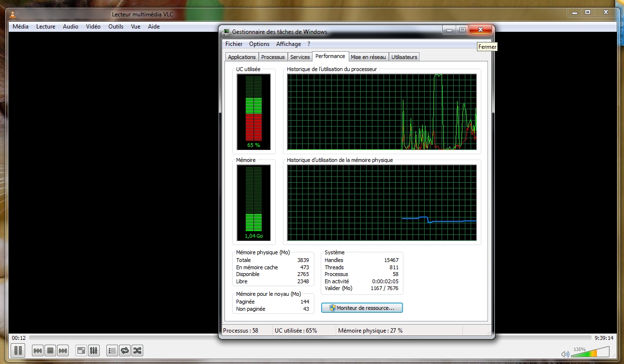Switch to the Applications tab
Screen dimensions: 624x364
point(242,57)
